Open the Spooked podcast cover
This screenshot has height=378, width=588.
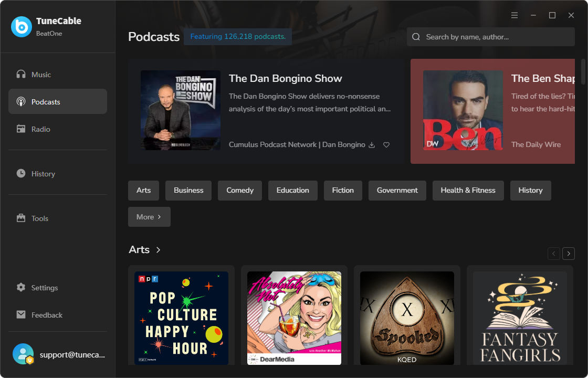(407, 318)
